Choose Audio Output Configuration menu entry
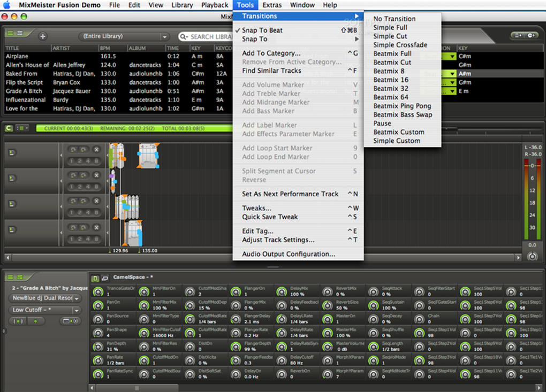 coord(289,254)
